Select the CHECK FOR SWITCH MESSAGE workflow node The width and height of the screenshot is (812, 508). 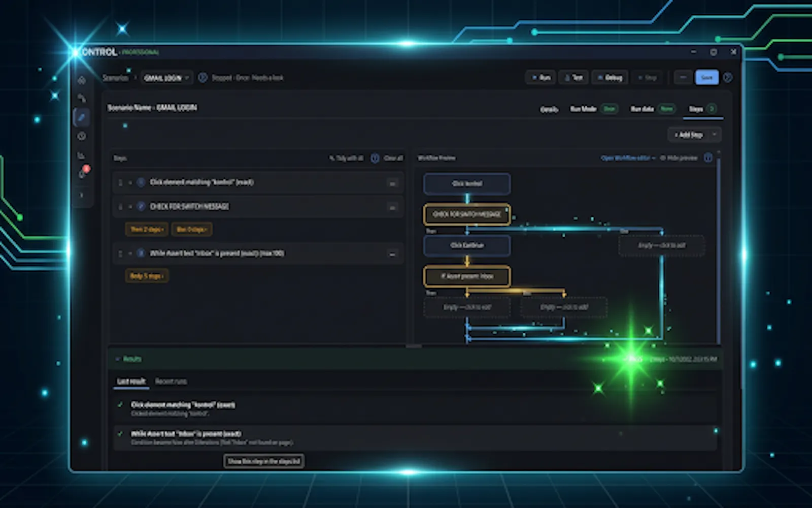(x=467, y=214)
